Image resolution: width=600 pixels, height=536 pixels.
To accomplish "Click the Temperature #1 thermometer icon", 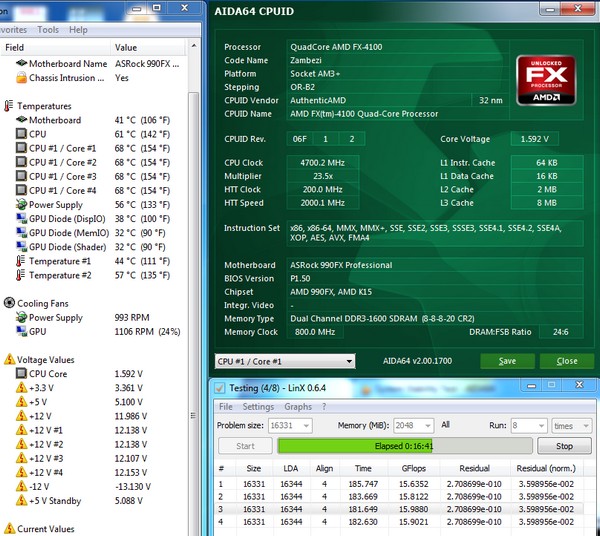I will 21,261.
